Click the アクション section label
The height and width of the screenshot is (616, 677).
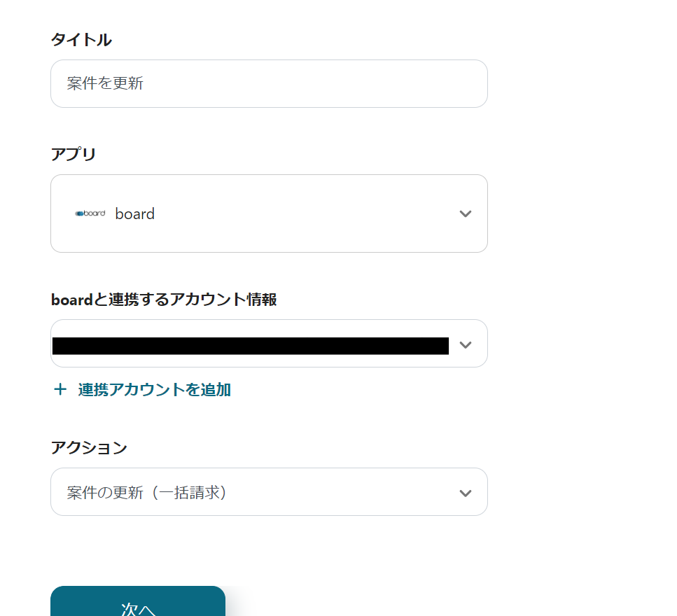(89, 447)
